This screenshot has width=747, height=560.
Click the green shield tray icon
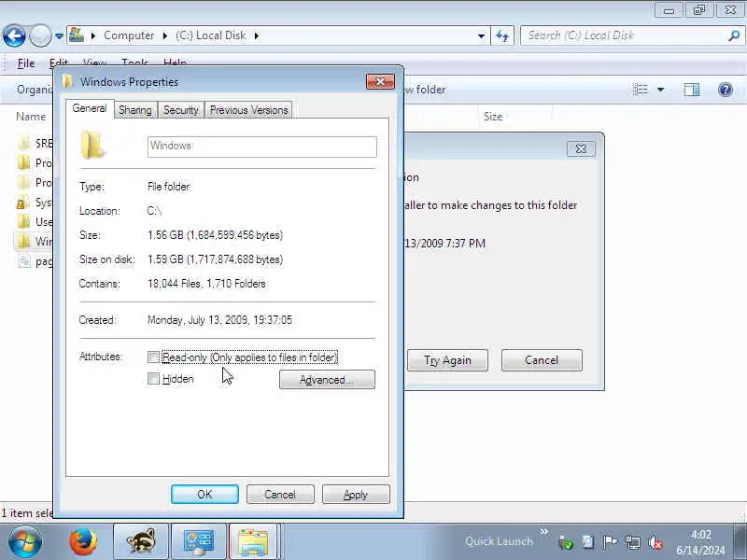566,542
